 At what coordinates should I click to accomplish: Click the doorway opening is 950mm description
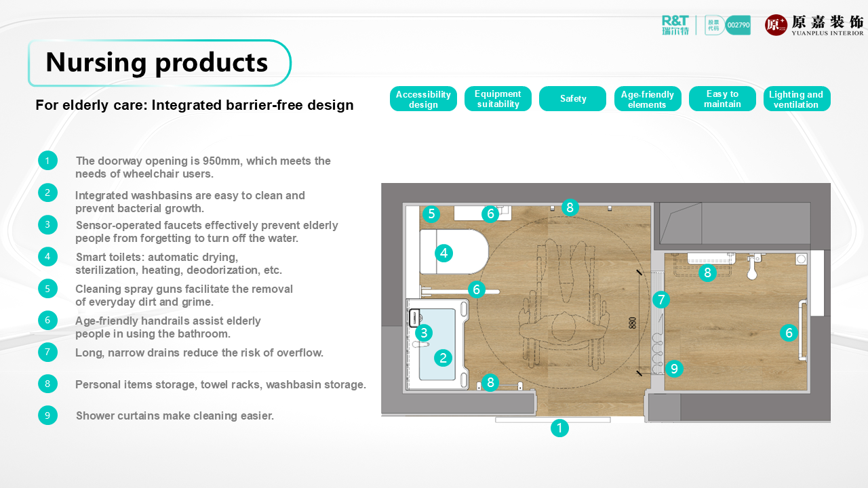click(x=203, y=167)
